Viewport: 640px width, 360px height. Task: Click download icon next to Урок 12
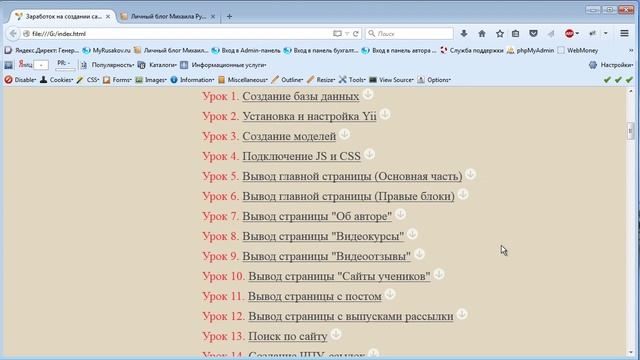point(462,314)
